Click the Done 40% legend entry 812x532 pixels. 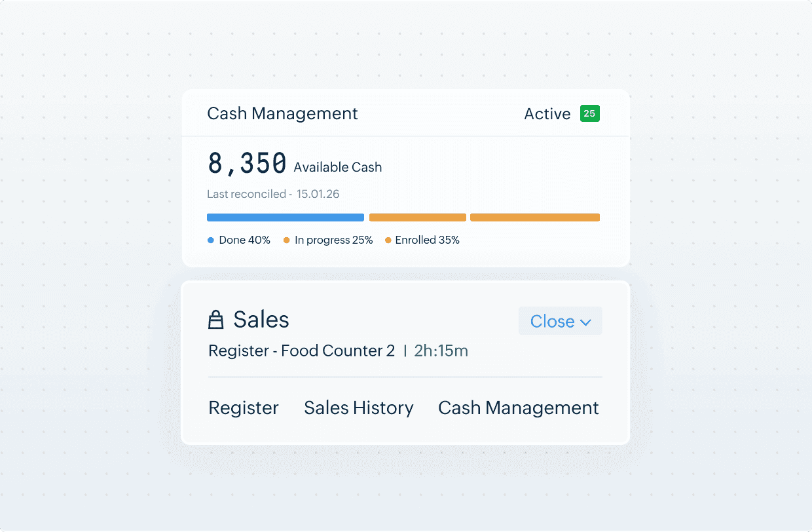(x=239, y=240)
